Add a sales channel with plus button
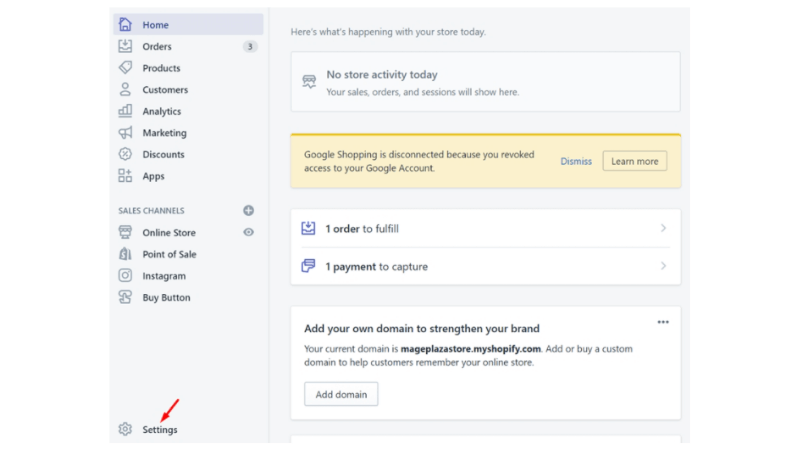This screenshot has width=800, height=450. point(248,210)
